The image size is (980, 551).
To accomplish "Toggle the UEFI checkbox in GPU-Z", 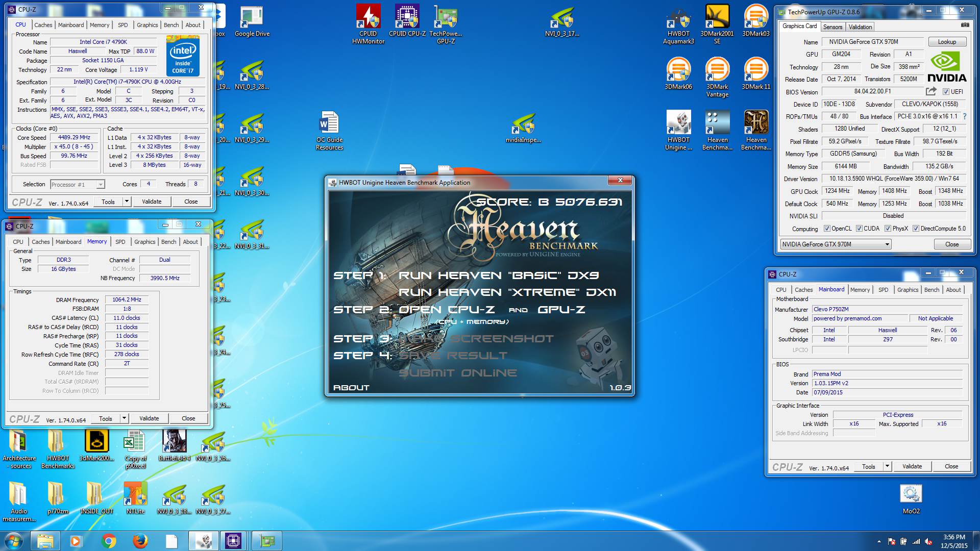I will 946,92.
